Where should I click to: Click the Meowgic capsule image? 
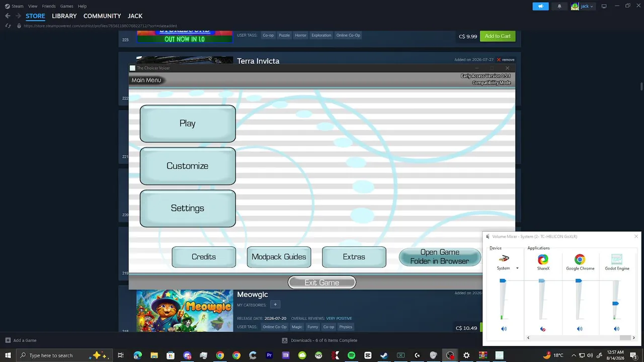tap(185, 310)
